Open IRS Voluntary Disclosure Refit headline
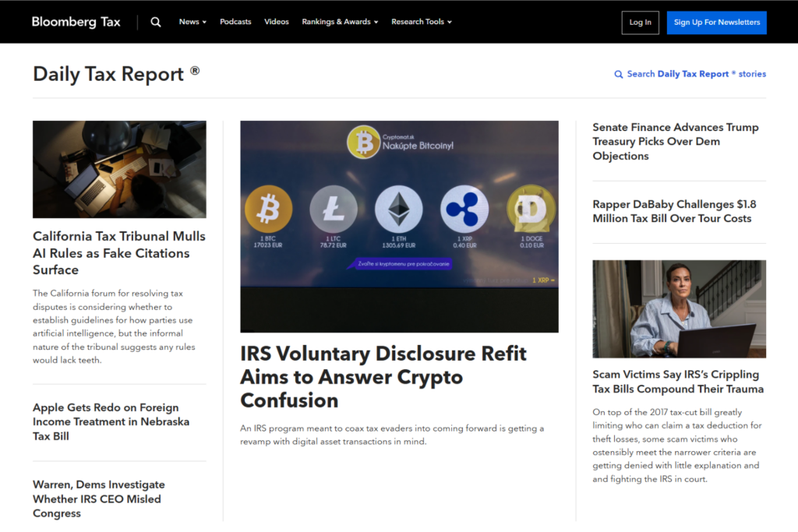 [383, 377]
